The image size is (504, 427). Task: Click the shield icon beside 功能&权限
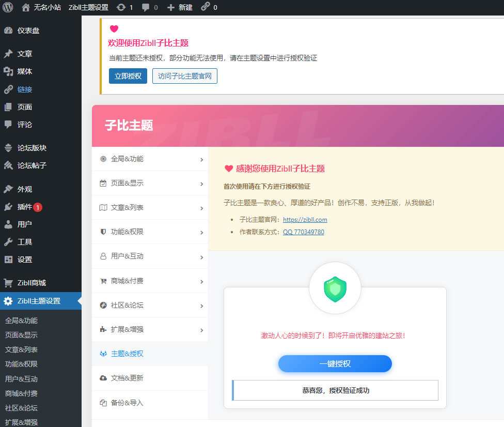click(x=103, y=232)
